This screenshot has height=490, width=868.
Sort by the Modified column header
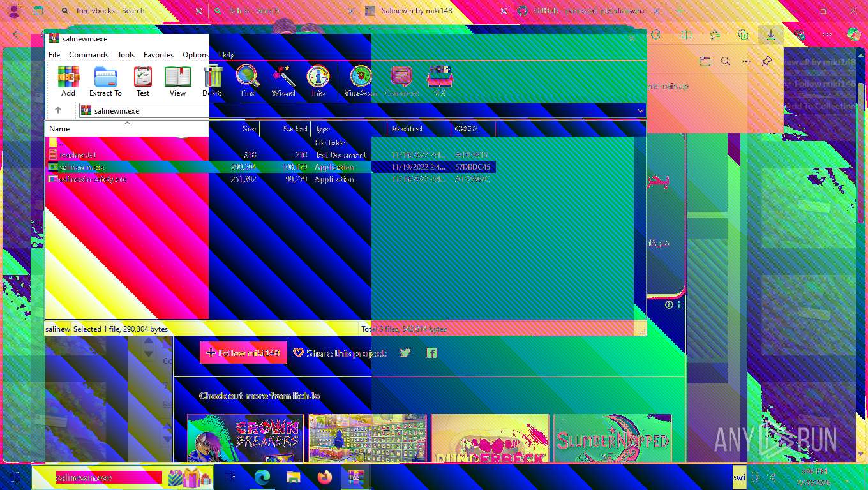coord(419,129)
